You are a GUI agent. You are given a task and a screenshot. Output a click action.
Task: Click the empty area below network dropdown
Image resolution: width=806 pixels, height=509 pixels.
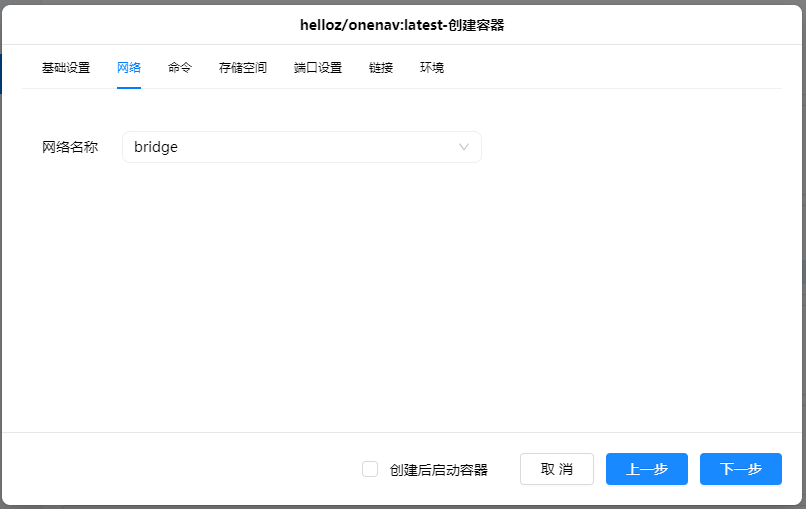click(400, 290)
